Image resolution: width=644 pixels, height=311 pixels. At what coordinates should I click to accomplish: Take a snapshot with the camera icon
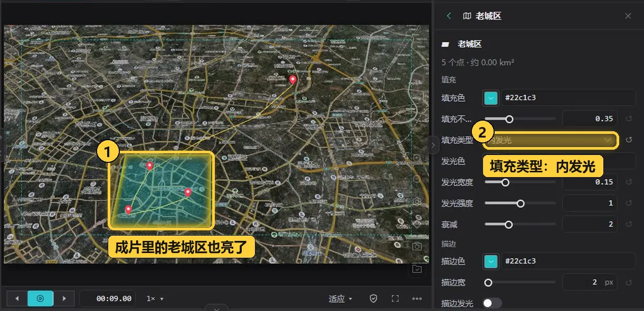coord(417,246)
